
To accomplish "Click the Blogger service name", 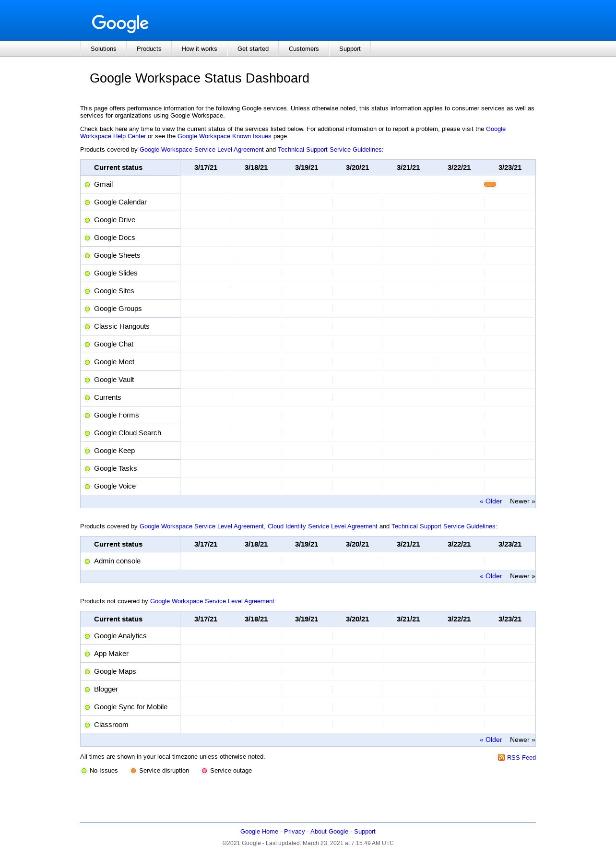I will click(106, 689).
